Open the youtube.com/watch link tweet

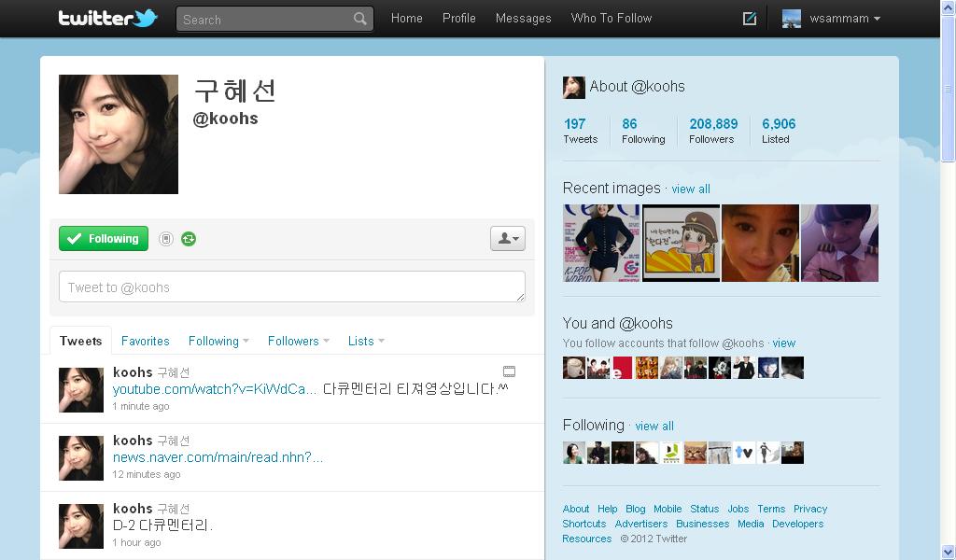[215, 389]
